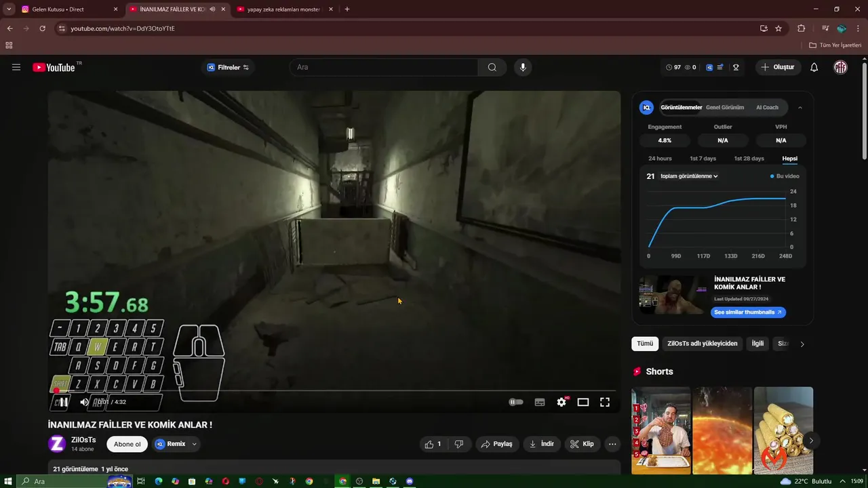
Task: Open the lava Shorts thumbnail
Action: (x=722, y=430)
